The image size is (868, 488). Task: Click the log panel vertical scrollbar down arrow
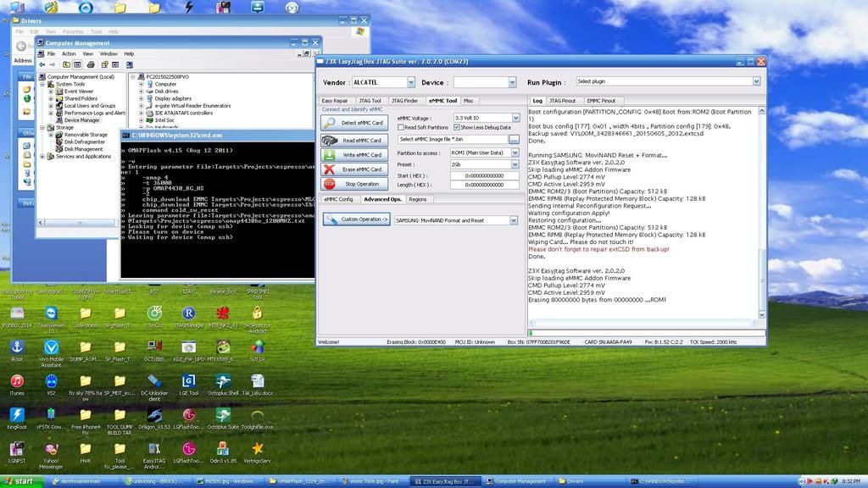click(762, 315)
